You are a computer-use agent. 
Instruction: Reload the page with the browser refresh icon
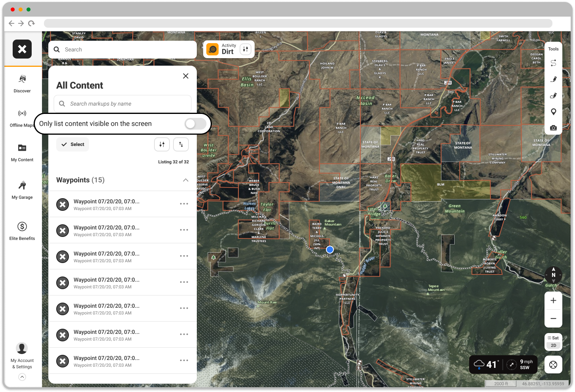[31, 23]
